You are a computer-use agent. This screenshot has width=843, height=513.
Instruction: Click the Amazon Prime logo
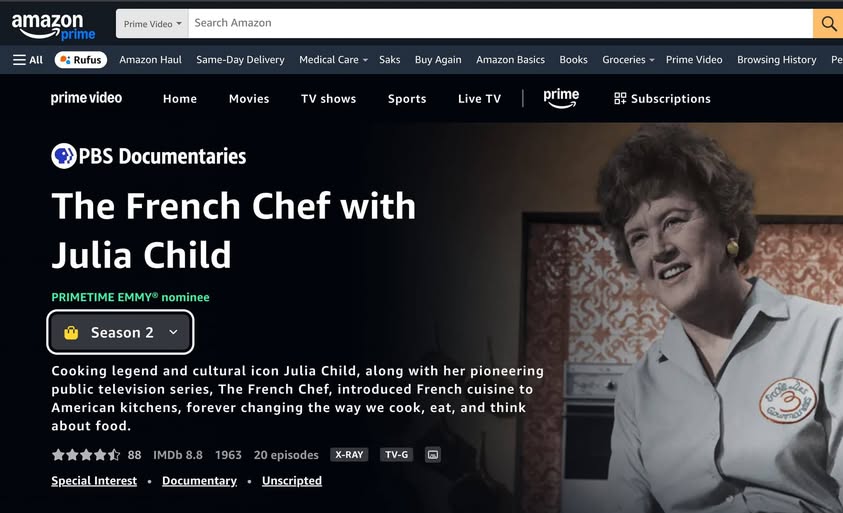[x=53, y=26]
